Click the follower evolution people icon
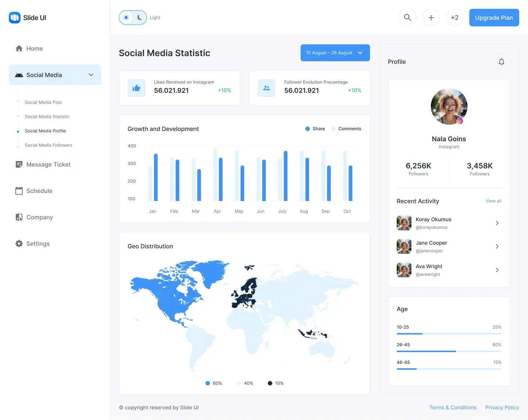This screenshot has width=528, height=420. [x=267, y=88]
